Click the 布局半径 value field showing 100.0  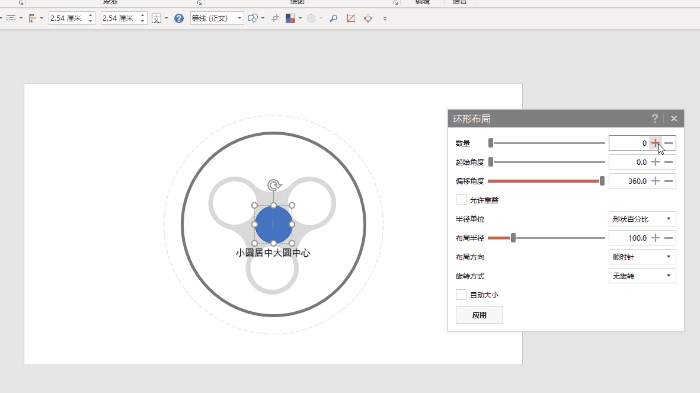coord(629,238)
